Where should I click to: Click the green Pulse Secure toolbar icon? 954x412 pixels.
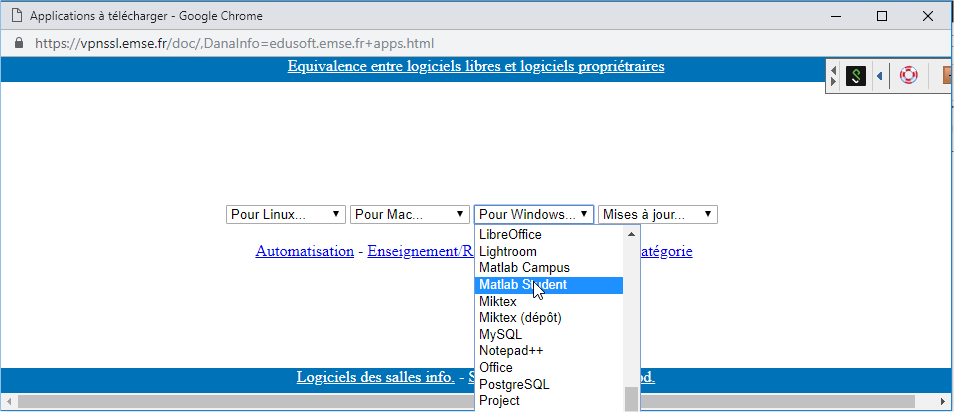point(855,76)
